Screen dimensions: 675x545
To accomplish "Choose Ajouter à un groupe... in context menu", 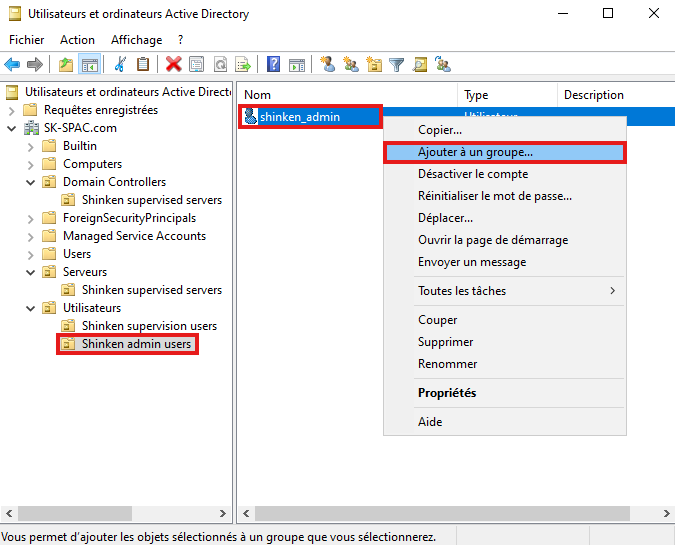I will point(475,152).
